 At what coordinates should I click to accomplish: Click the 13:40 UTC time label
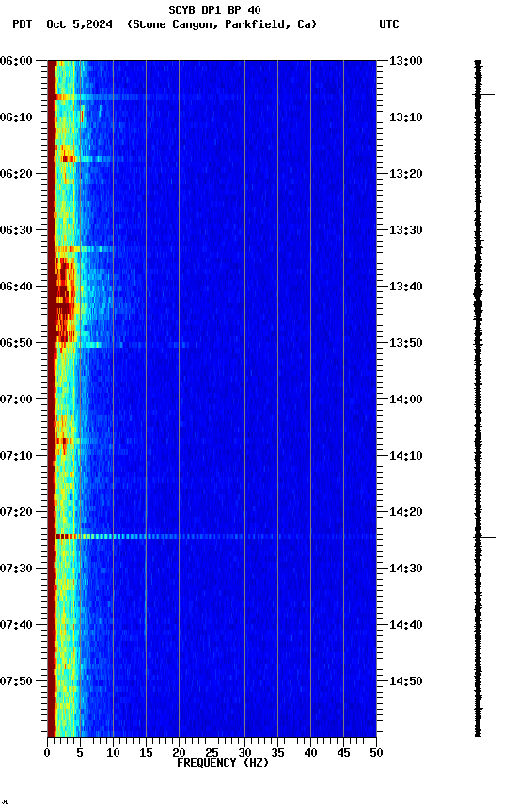point(405,287)
